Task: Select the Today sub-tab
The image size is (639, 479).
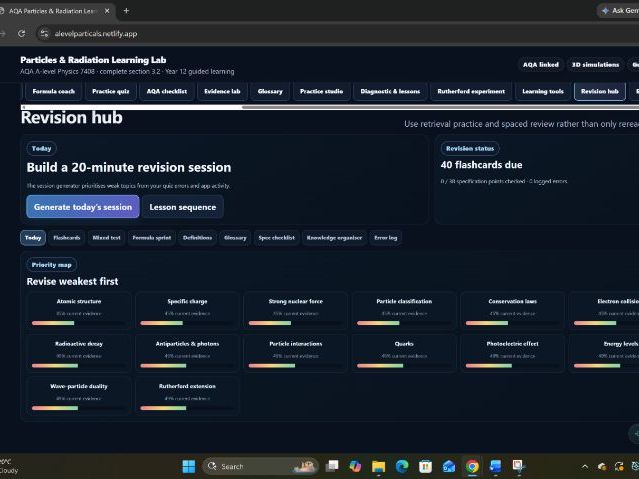Action: tap(33, 238)
